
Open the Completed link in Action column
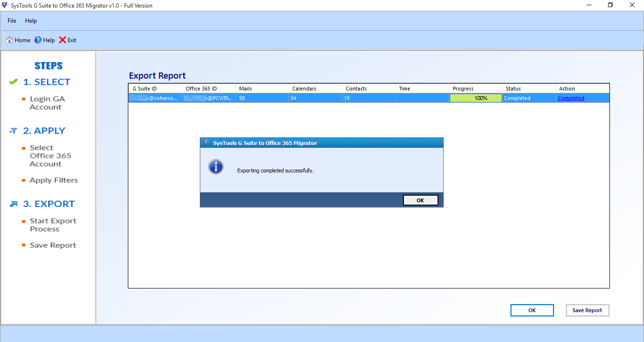coord(571,98)
